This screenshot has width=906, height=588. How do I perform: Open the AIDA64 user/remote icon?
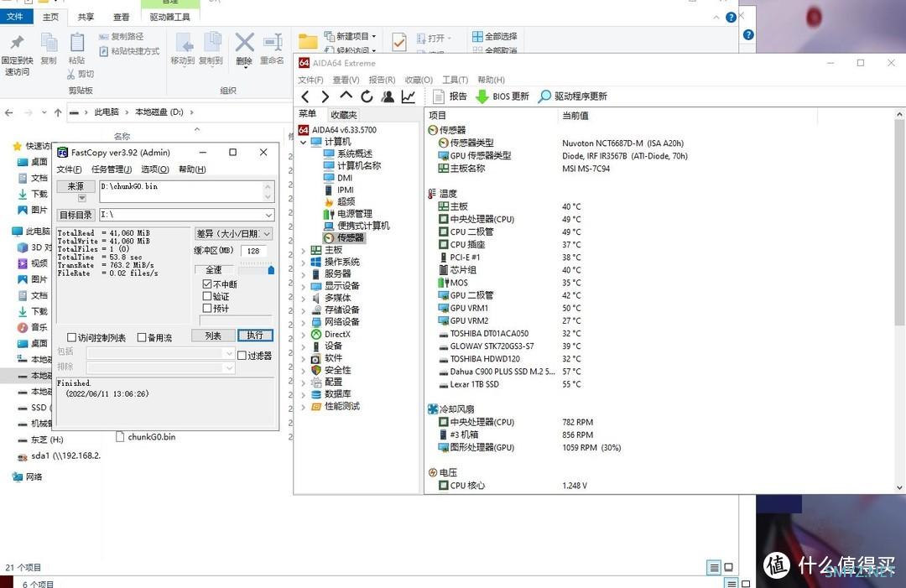[x=388, y=96]
